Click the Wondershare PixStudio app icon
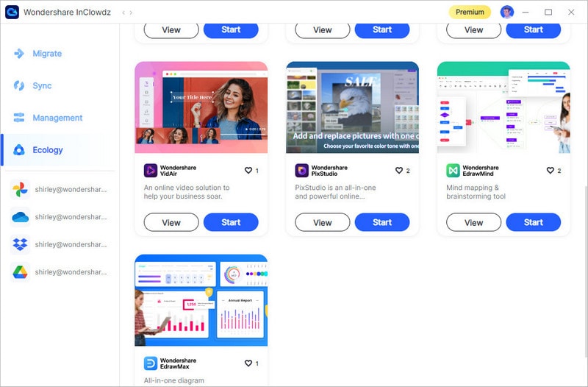The image size is (588, 387). 301,171
